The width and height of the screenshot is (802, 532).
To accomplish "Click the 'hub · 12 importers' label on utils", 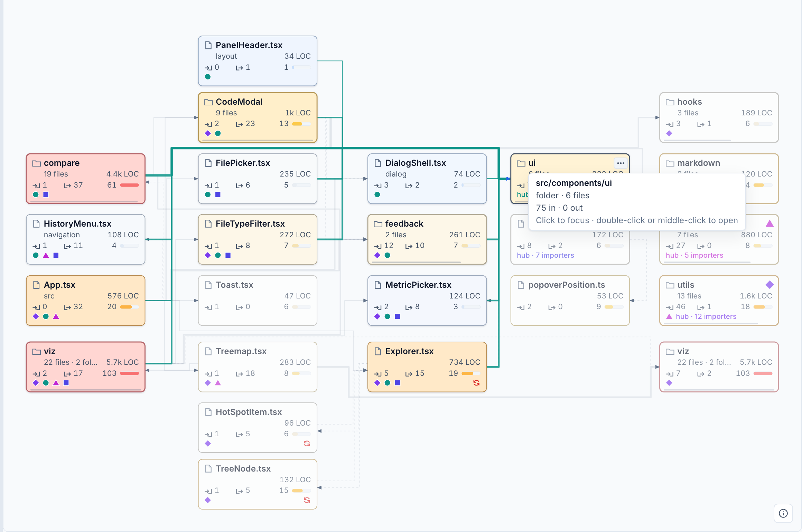I will (706, 316).
